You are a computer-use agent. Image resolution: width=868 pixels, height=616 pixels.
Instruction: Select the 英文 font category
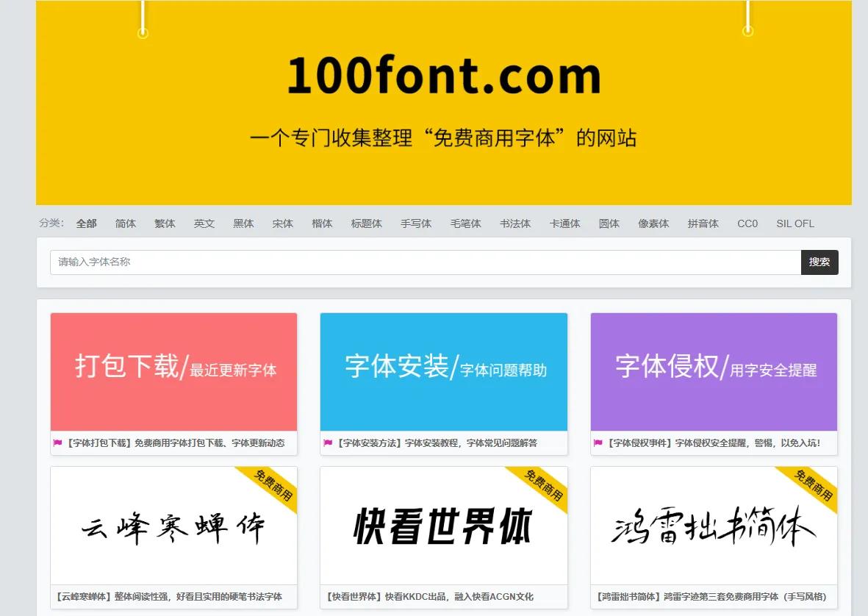(204, 223)
